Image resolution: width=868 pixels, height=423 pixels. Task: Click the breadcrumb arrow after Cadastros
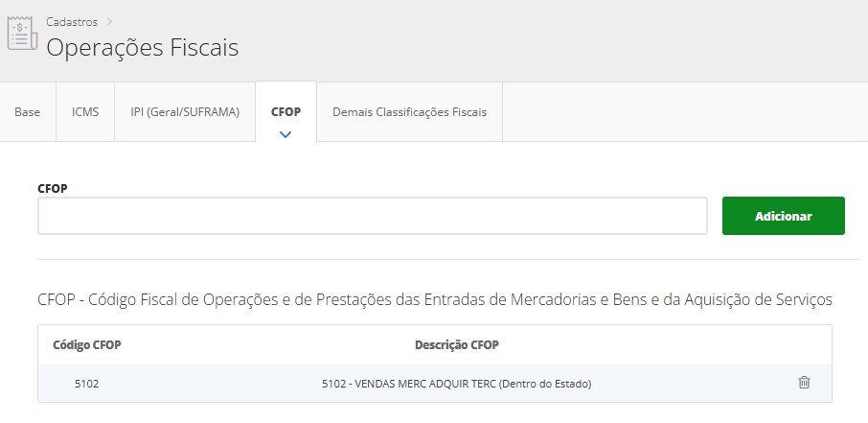tap(110, 21)
